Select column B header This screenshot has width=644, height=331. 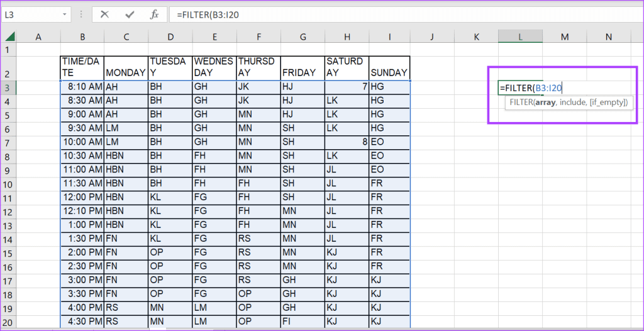[82, 37]
